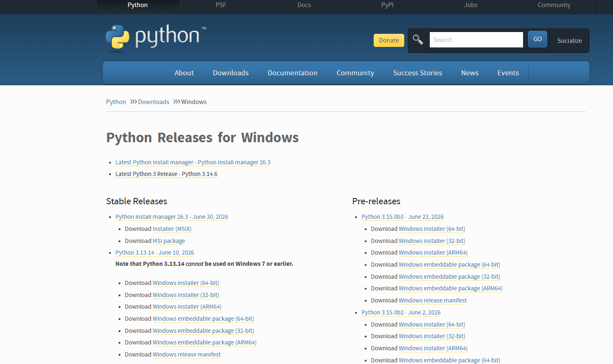Open the News navigation menu
The image size is (613, 364).
(470, 73)
